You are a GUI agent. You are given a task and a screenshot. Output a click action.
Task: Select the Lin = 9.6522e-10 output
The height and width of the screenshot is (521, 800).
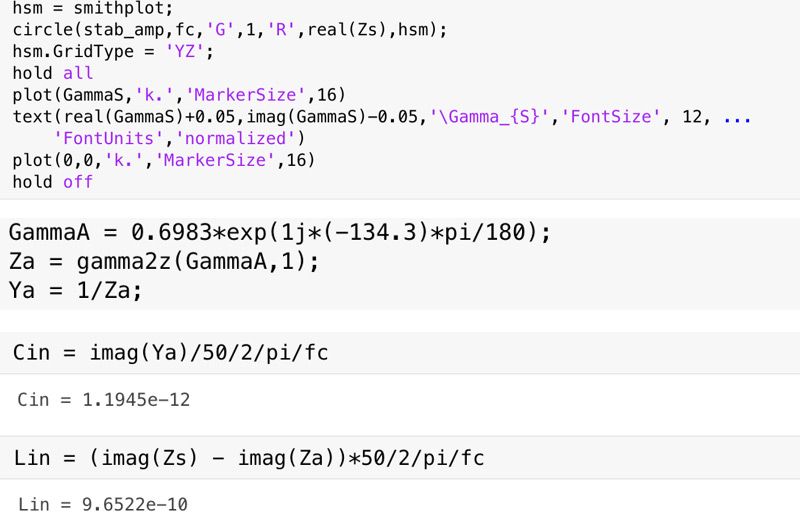[104, 504]
